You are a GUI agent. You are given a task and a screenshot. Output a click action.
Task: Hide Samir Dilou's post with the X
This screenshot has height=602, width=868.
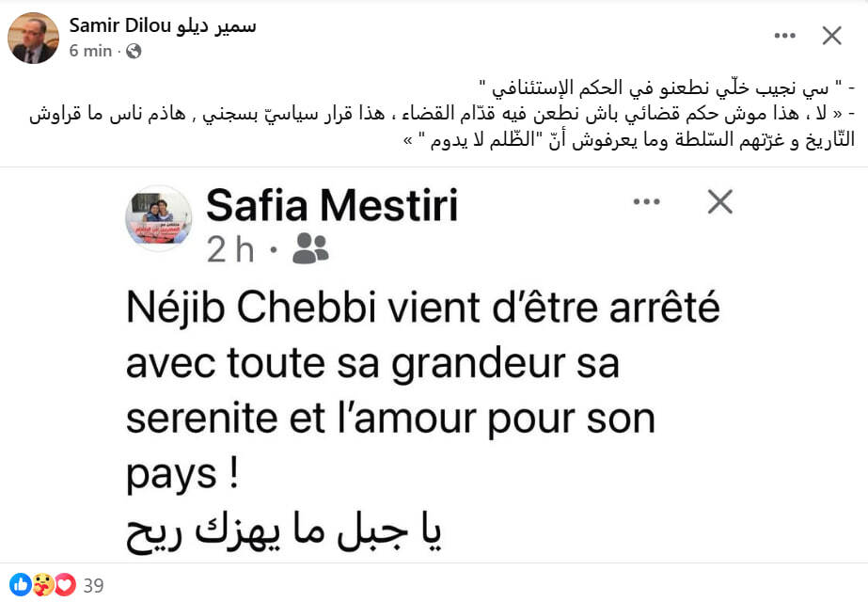click(x=831, y=36)
